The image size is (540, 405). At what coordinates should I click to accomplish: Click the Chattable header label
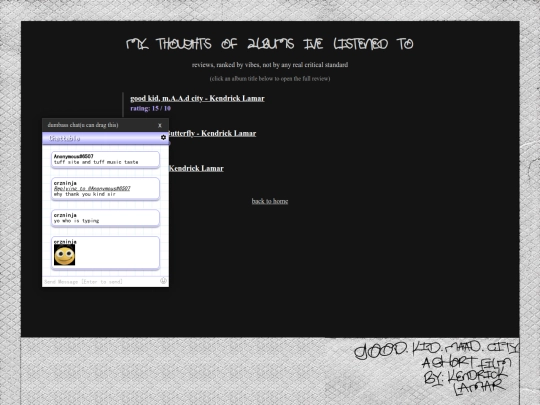(x=65, y=138)
